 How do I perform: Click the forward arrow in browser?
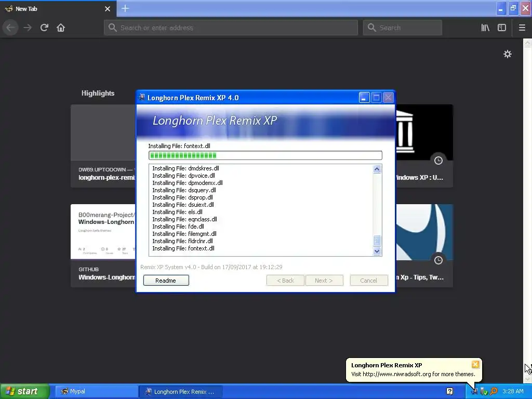(28, 28)
